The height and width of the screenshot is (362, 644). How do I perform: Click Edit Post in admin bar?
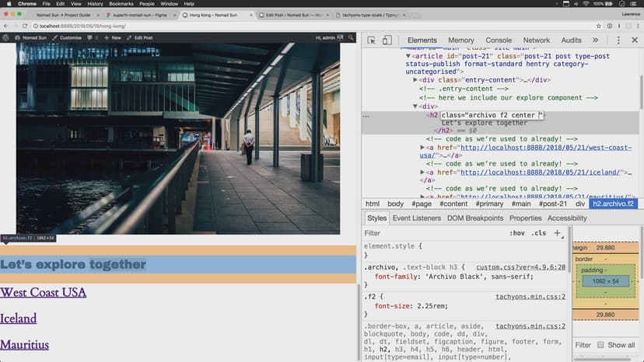click(x=140, y=37)
